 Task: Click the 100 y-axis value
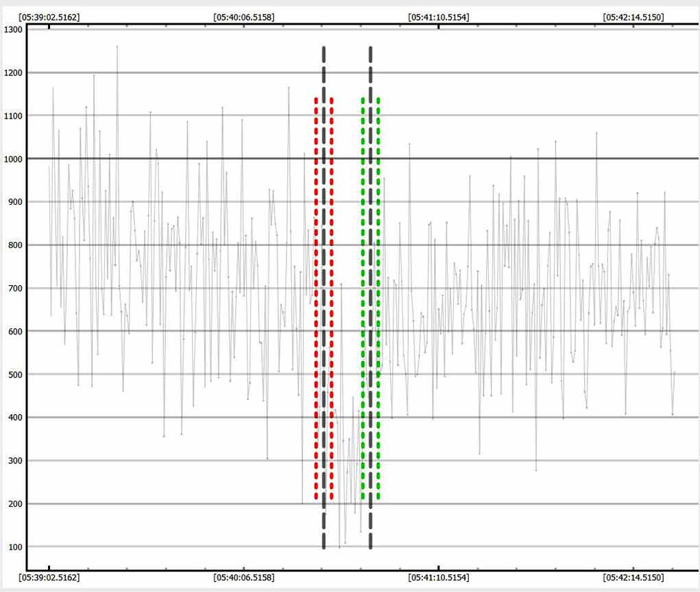(15, 547)
